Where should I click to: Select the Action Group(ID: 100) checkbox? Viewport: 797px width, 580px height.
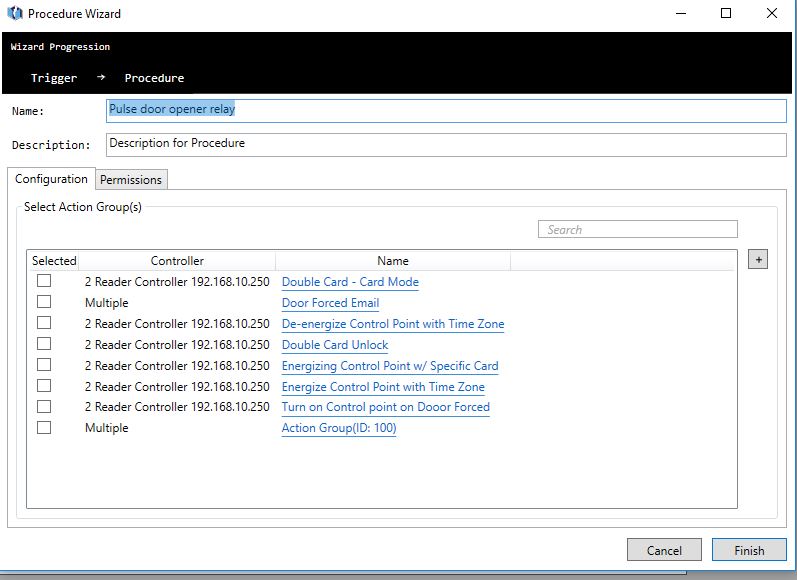tap(44, 428)
